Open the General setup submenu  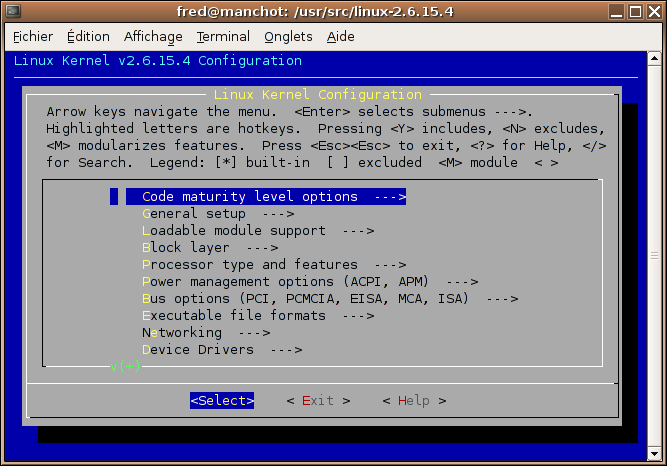click(x=218, y=214)
